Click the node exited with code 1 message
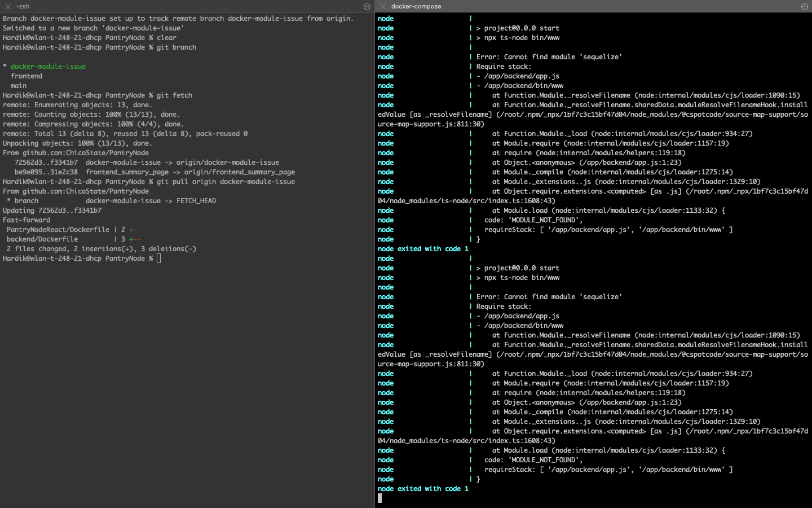The width and height of the screenshot is (812, 508). click(423, 248)
